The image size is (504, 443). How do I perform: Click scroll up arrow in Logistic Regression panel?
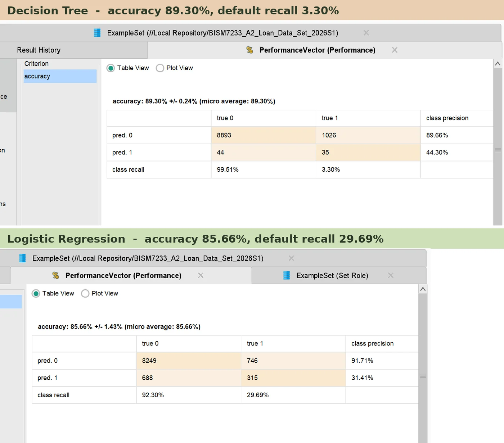pos(423,289)
